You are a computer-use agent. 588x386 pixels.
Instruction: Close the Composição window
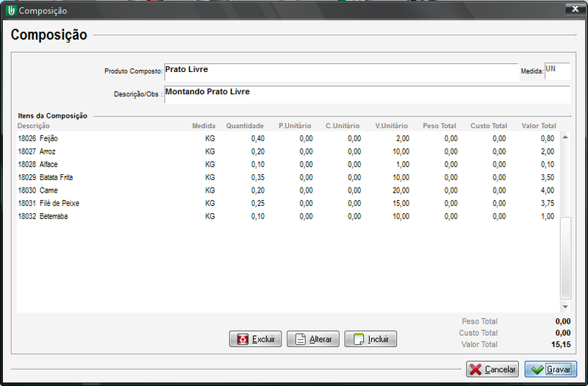pos(570,10)
